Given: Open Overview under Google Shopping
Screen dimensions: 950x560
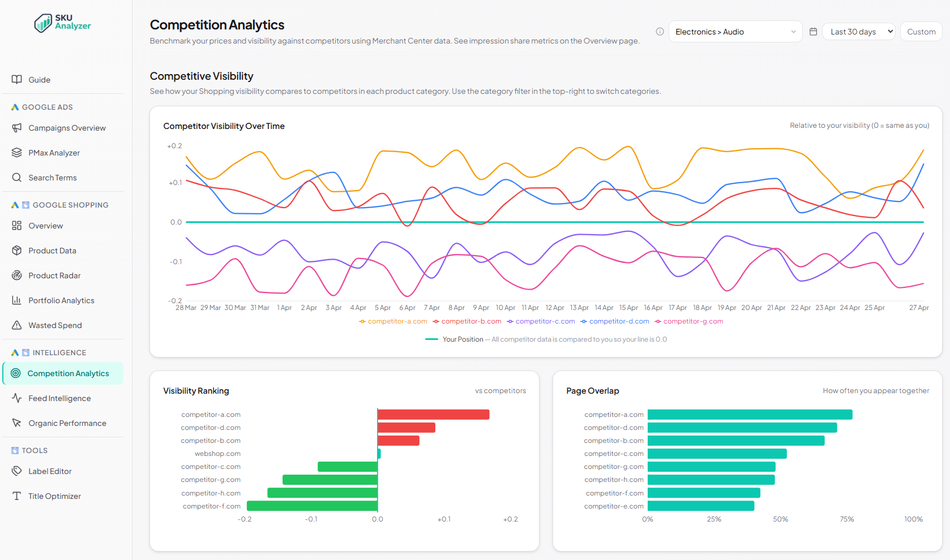Looking at the screenshot, I should coord(45,226).
